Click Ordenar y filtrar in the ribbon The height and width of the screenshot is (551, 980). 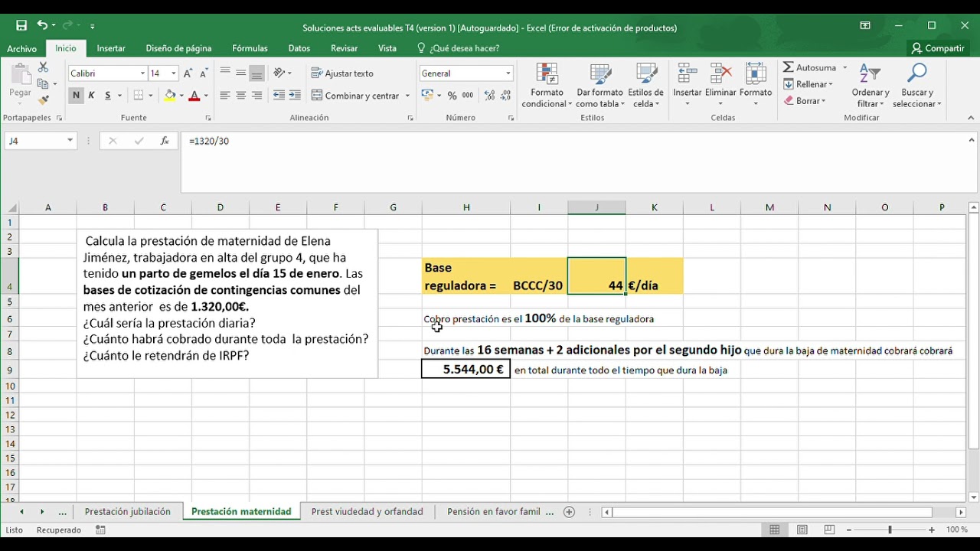pos(870,86)
